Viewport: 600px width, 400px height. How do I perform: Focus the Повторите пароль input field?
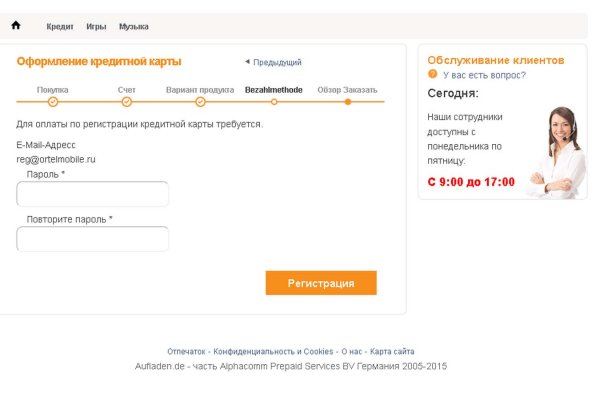93,239
